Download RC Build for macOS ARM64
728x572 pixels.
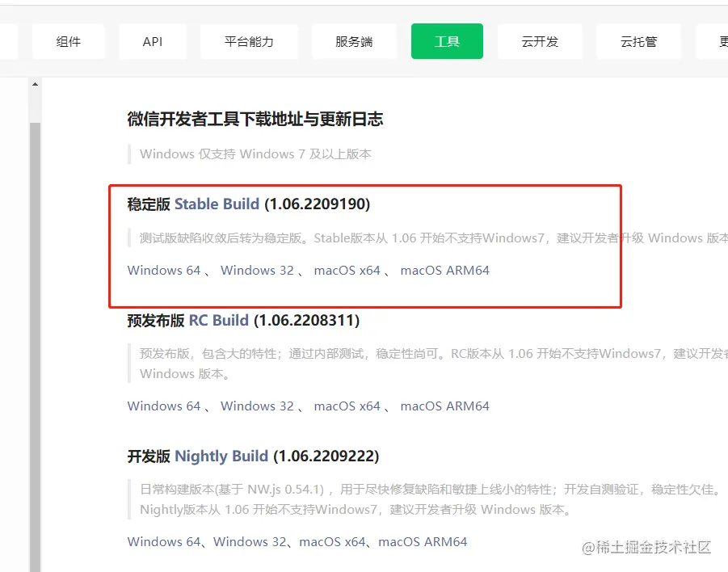pyautogui.click(x=444, y=406)
